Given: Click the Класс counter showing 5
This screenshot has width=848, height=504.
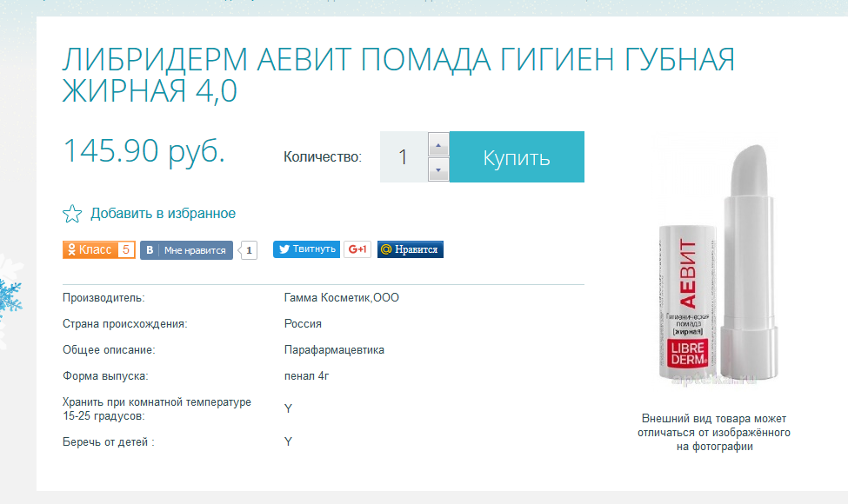Looking at the screenshot, I should click(x=126, y=250).
